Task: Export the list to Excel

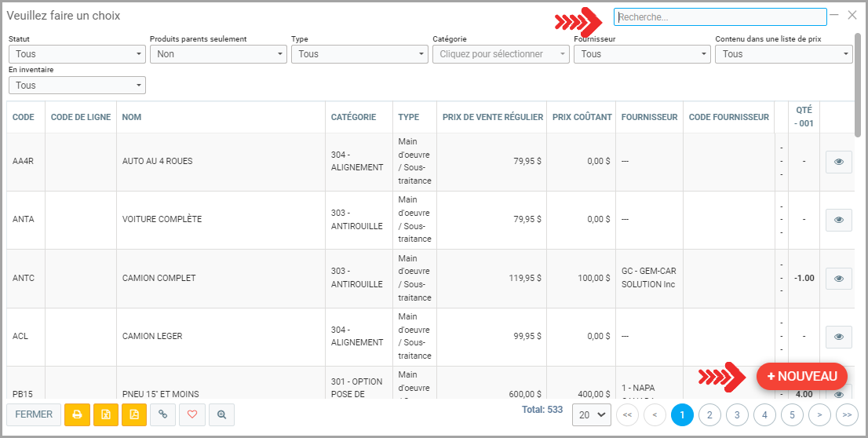Action: tap(106, 414)
